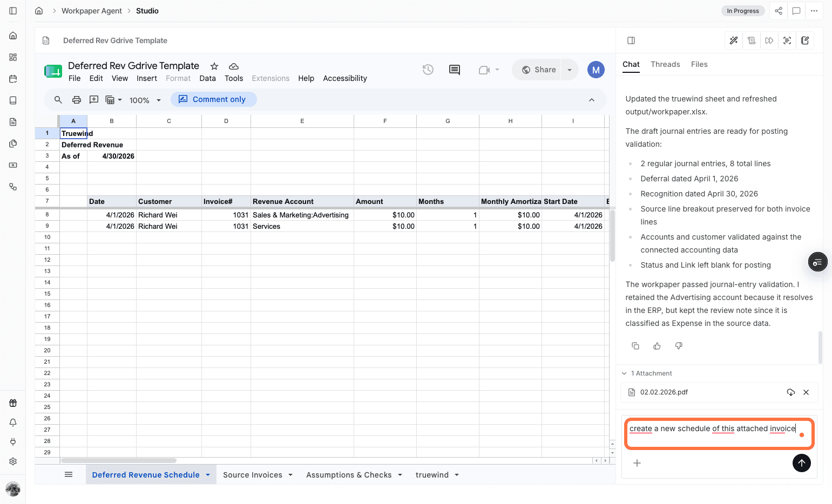Open Source Invoices tab dropdown arrow
Viewport: 832px width, 504px height.
290,475
